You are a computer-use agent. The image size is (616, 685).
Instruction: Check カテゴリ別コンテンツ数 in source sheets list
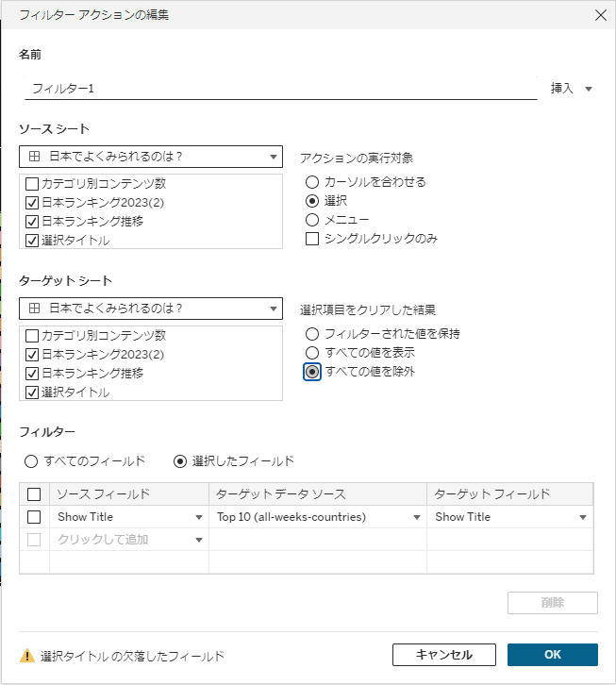pyautogui.click(x=32, y=184)
